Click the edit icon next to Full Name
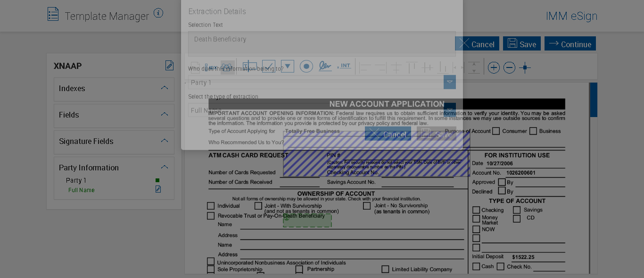This screenshot has width=644, height=278. [x=158, y=189]
